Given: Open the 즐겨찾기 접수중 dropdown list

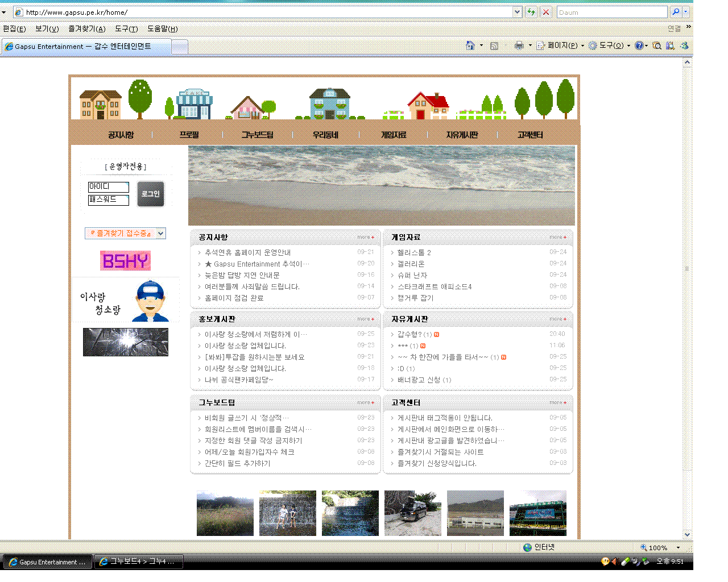Looking at the screenshot, I should [161, 233].
